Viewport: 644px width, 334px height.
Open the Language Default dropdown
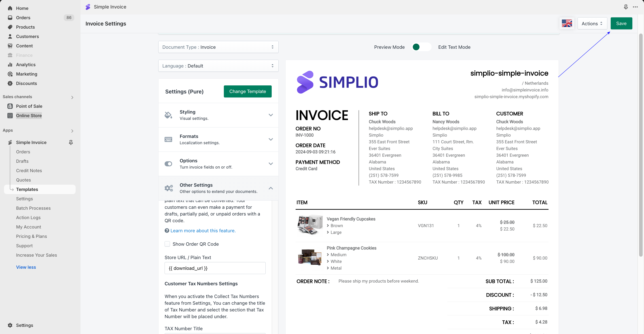[218, 66]
